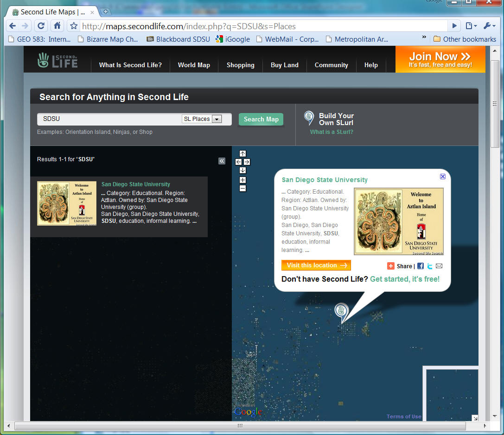Viewport: 504px width, 435px height.
Task: Show hidden bookmarks with the chevron
Action: click(424, 37)
